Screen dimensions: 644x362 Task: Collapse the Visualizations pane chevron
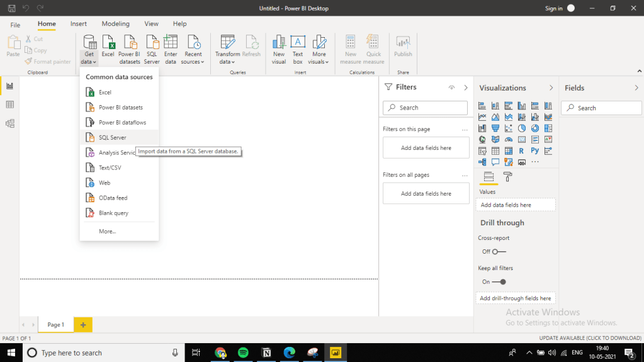(551, 88)
